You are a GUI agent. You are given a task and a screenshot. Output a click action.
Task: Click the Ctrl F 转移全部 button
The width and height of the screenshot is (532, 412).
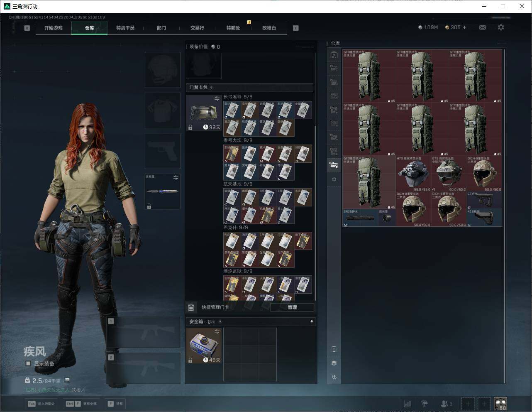(x=82, y=404)
